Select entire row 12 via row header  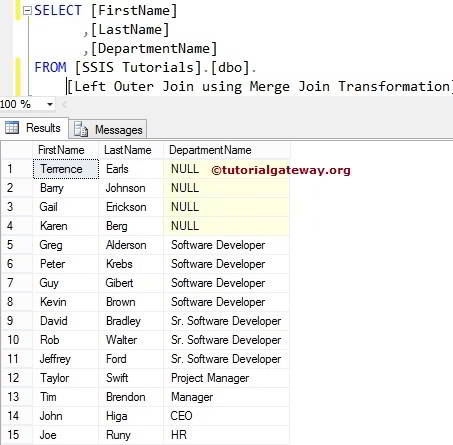(17, 378)
